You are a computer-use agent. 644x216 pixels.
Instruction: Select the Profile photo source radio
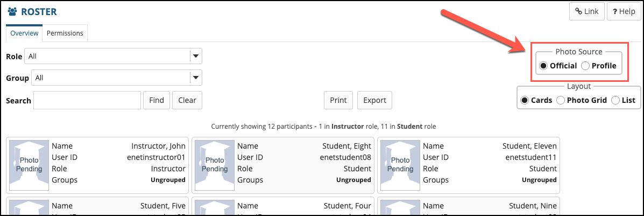(585, 66)
